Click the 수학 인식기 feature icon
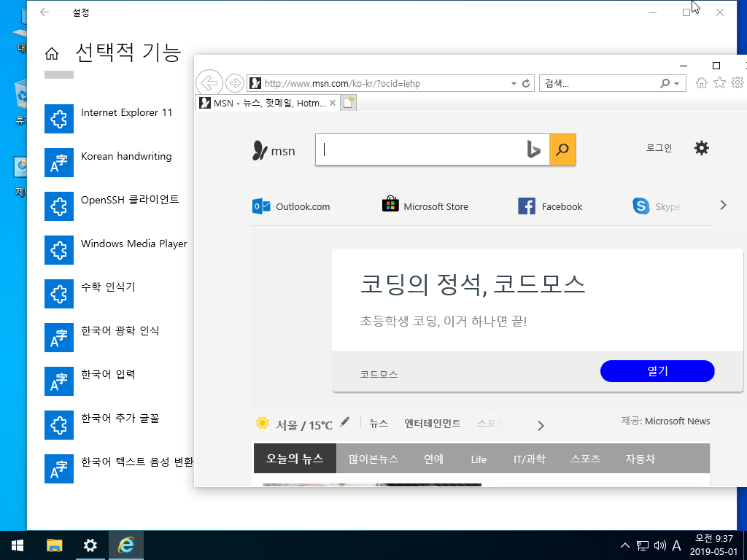Screen dimensions: 747x560 pos(59,294)
